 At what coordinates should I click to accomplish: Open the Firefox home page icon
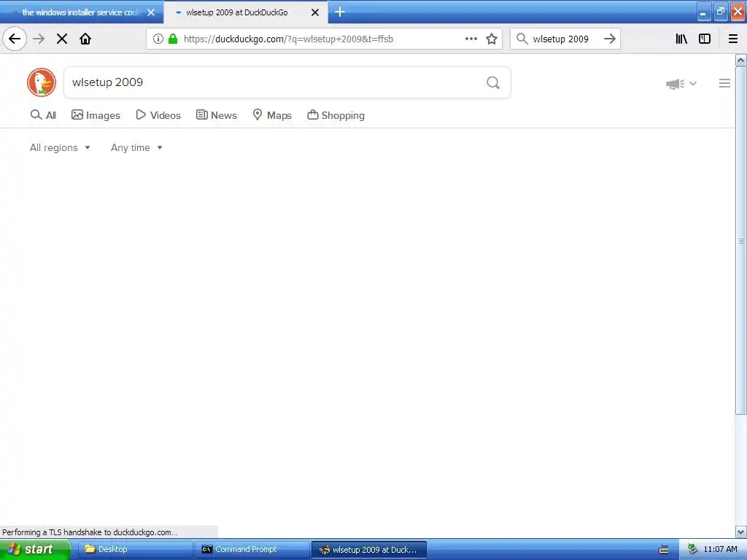[x=85, y=39]
